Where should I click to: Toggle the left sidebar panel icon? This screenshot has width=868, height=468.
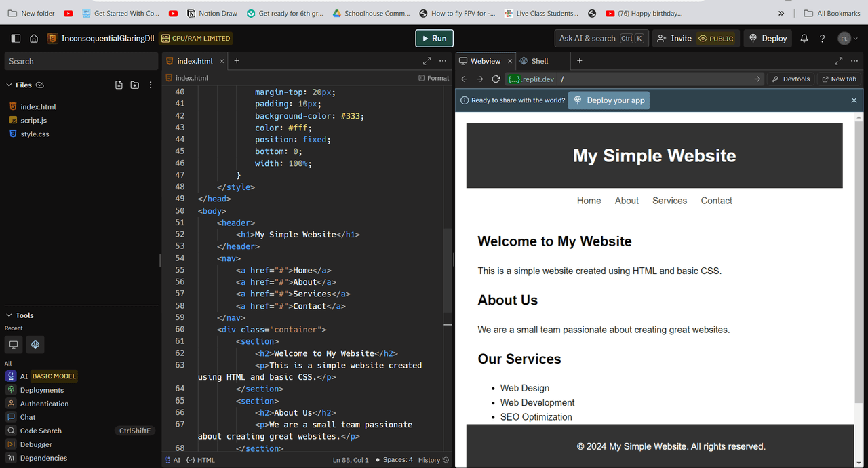click(x=16, y=39)
